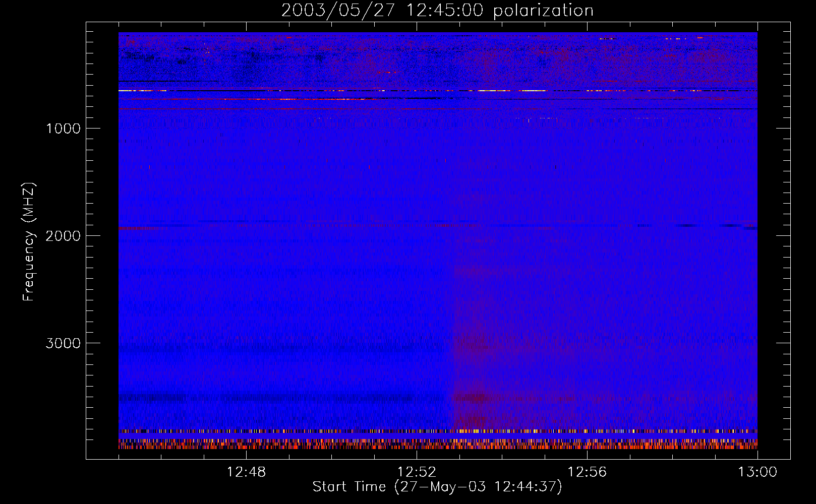Click the 13:00 time tick label

757,472
